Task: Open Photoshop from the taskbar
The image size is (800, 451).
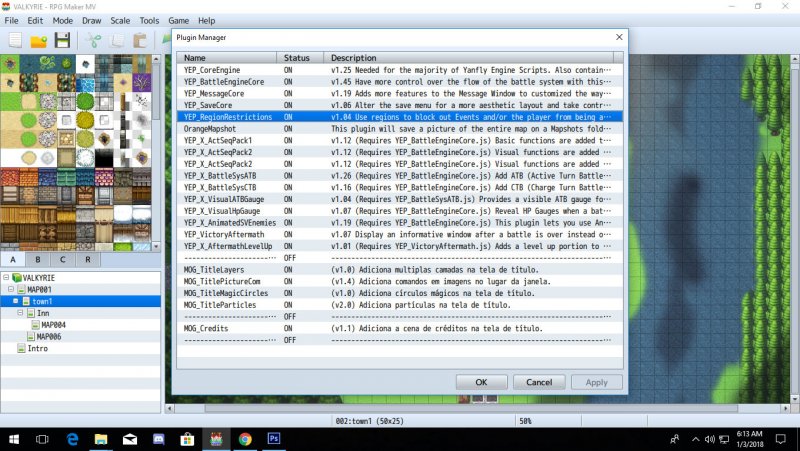Action: click(274, 439)
